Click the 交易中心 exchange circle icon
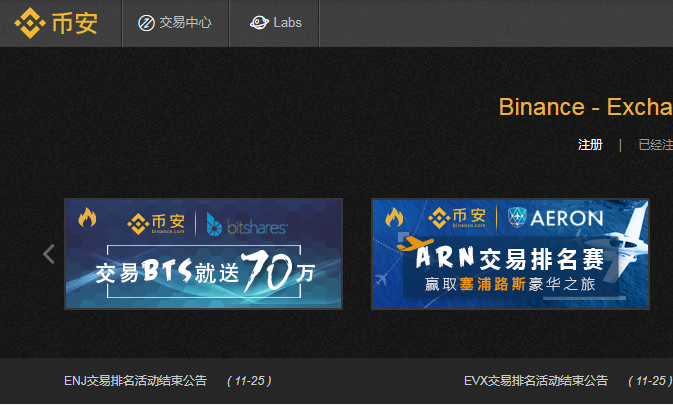The width and height of the screenshot is (673, 405). 146,23
